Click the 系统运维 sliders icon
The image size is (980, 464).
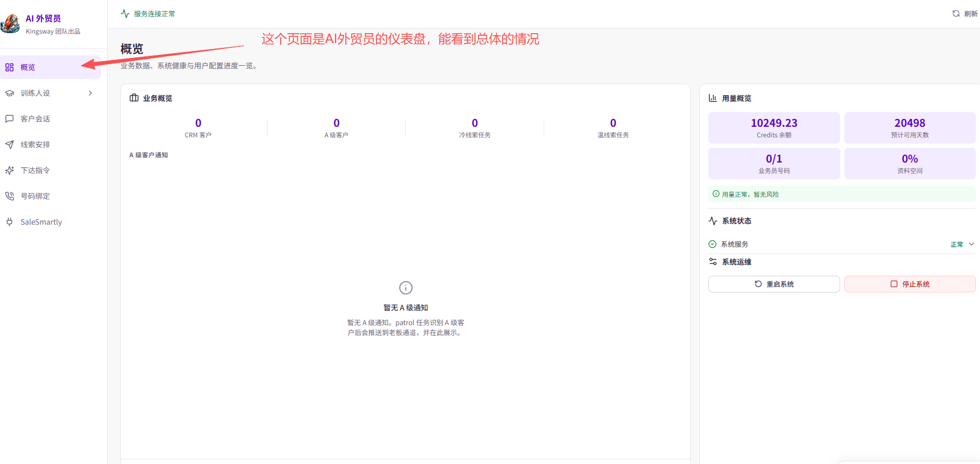point(713,262)
